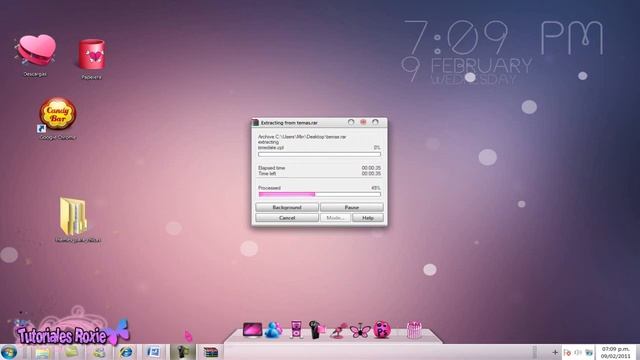This screenshot has width=640, height=360.
Task: Open the camera app taskbar button
Action: pyautogui.click(x=182, y=352)
